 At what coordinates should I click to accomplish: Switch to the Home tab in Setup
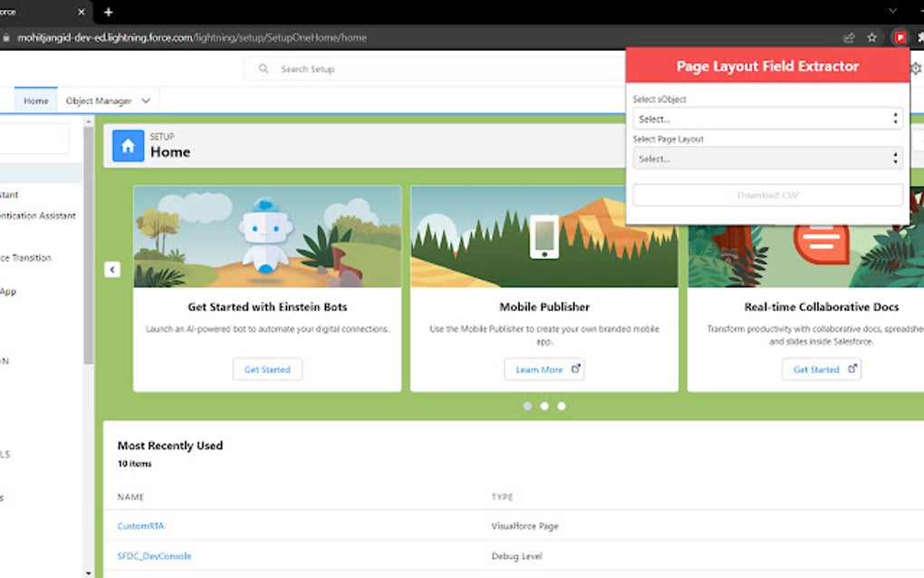pos(35,101)
